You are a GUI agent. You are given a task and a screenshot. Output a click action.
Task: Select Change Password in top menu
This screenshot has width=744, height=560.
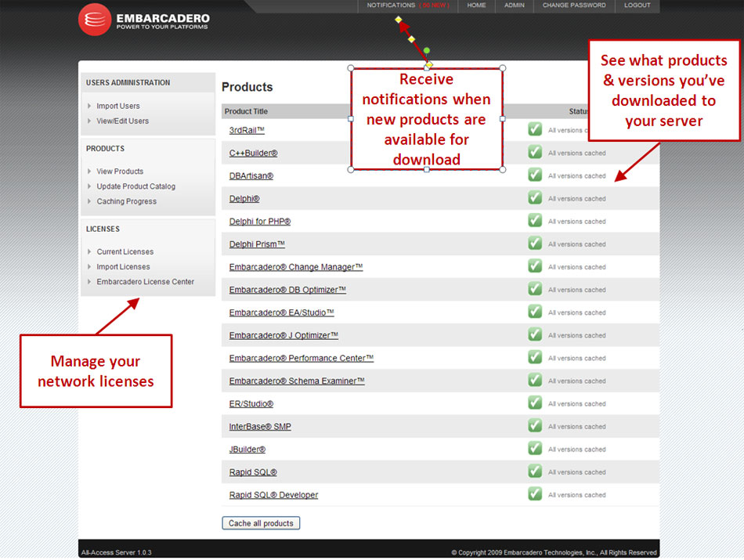574,5
